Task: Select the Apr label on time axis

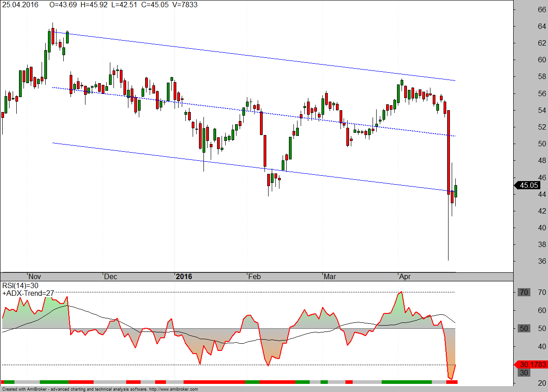Action: (405, 276)
